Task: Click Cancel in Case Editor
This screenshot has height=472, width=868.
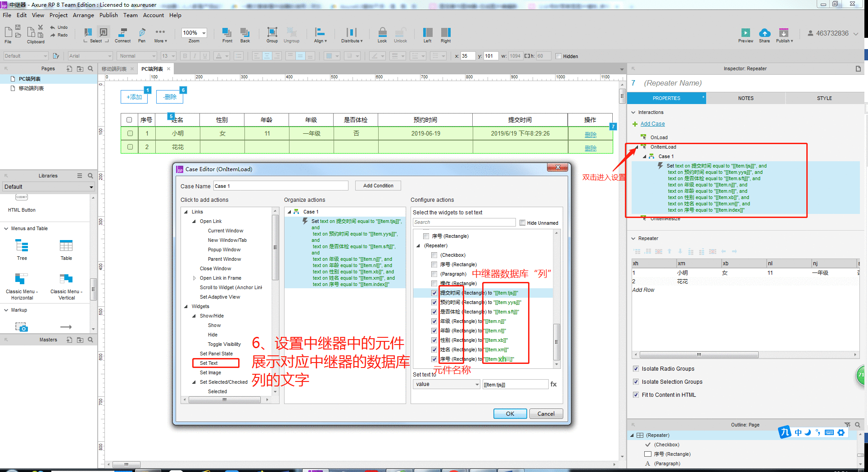Action: 546,413
